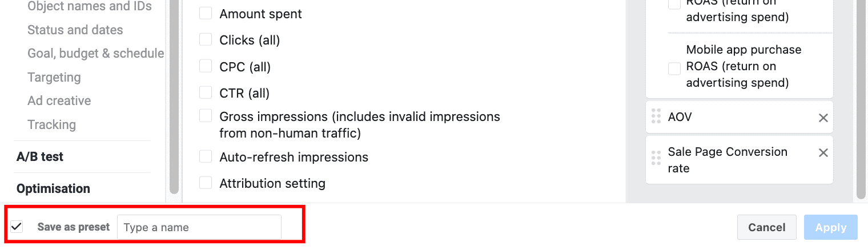Enable Gross impressions checkbox
The width and height of the screenshot is (868, 250).
click(206, 116)
